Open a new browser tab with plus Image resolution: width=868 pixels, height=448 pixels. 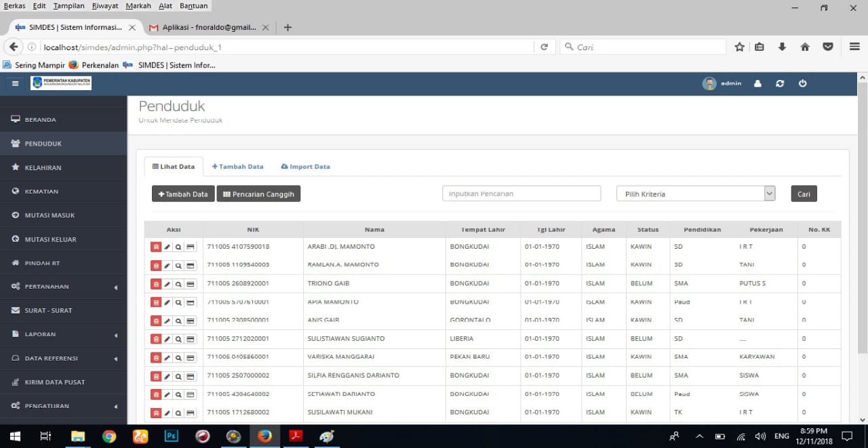coord(288,28)
